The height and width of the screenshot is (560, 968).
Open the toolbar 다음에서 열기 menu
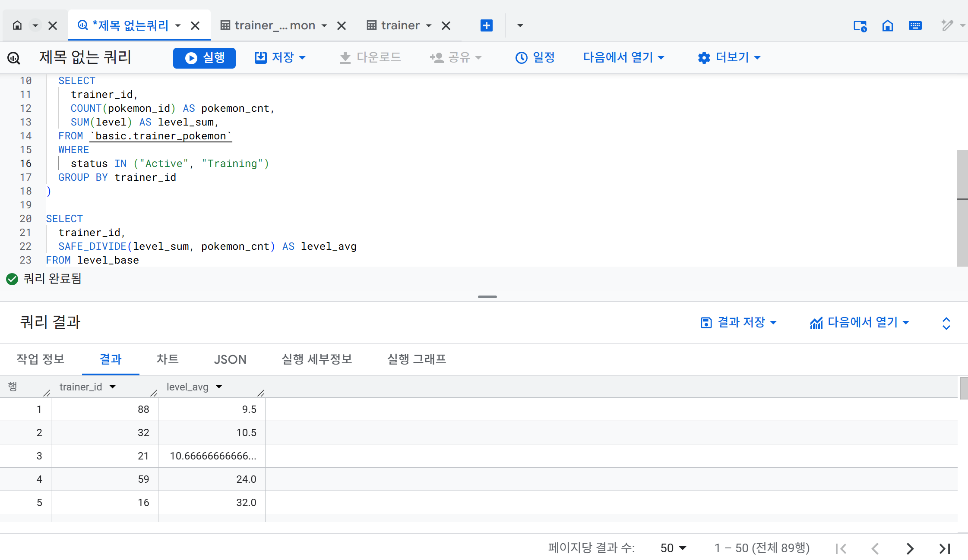(623, 57)
